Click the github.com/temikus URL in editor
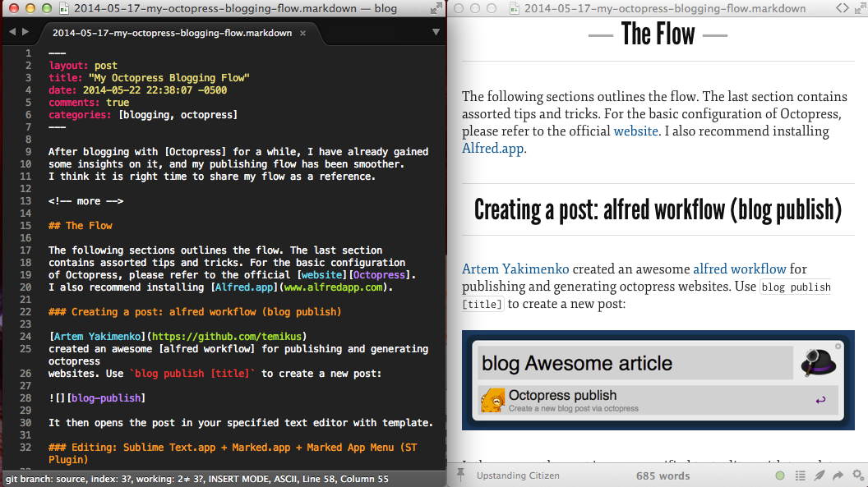This screenshot has width=868, height=487. [x=227, y=337]
